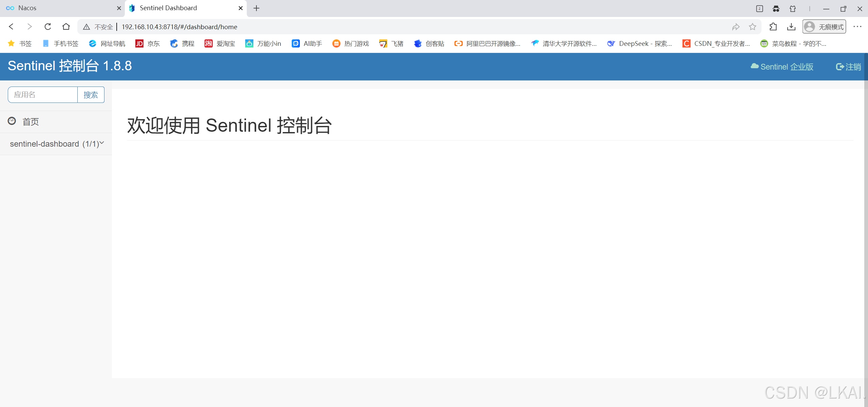
Task: Open the AI助手 bookmark
Action: click(x=307, y=43)
